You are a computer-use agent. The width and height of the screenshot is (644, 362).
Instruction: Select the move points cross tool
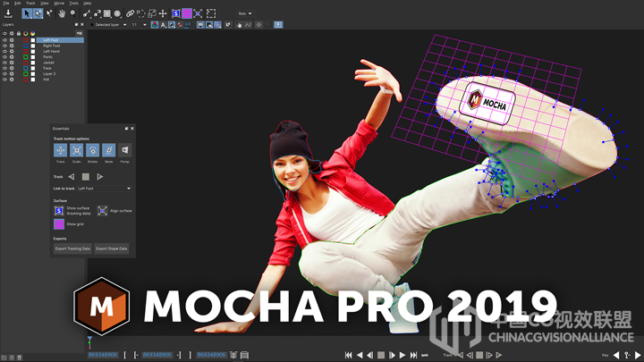click(x=163, y=13)
